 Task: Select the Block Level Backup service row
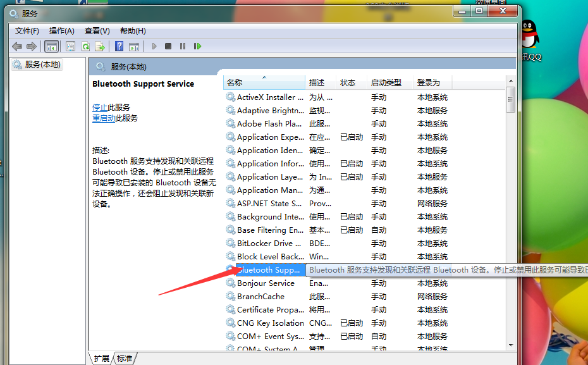point(338,257)
